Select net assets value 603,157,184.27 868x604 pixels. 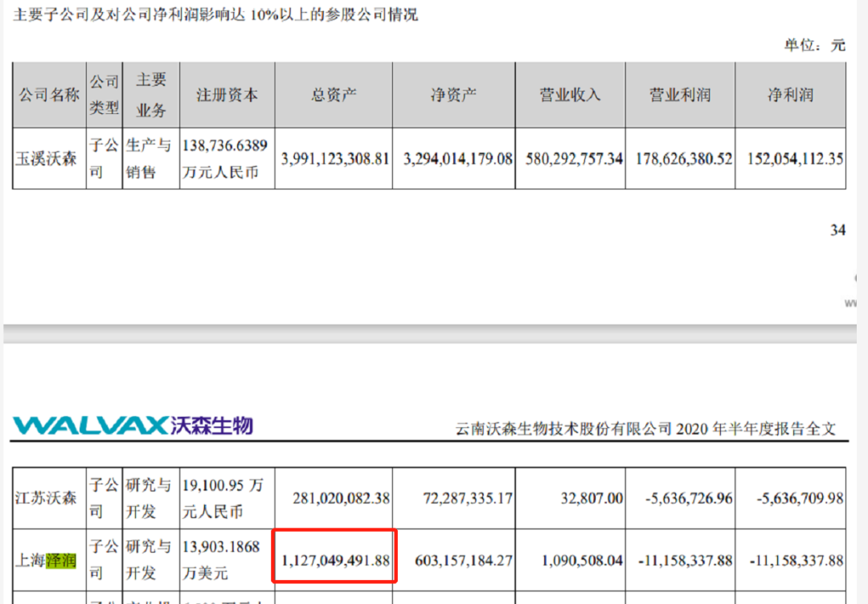pyautogui.click(x=464, y=561)
